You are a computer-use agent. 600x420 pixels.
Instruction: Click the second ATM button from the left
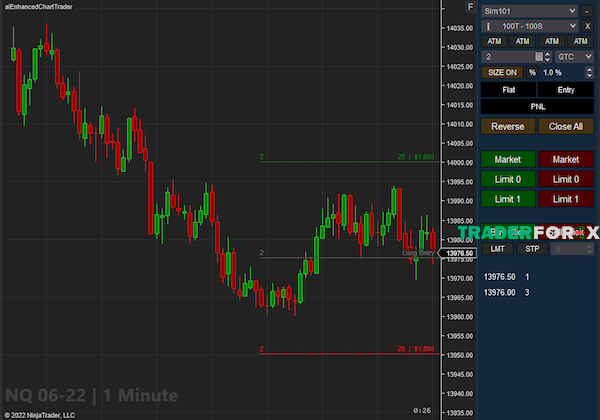(522, 41)
